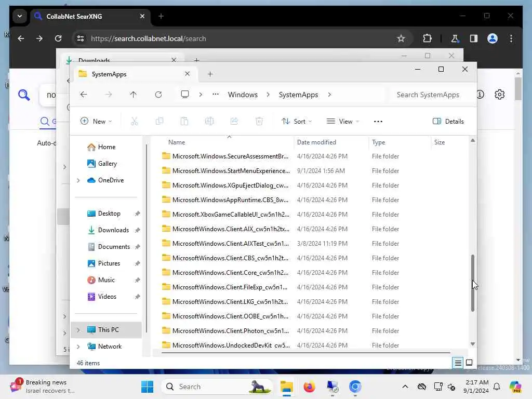Open Windows Start menu
Screen dimensions: 532x399
tap(147, 387)
